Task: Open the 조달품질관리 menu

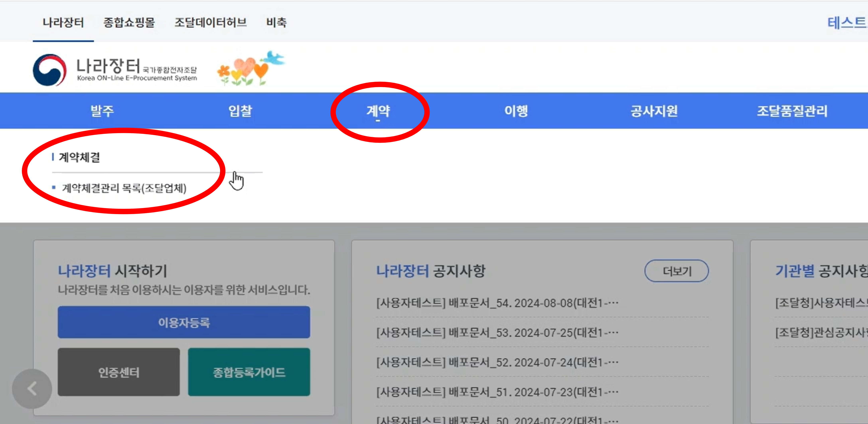Action: [792, 111]
